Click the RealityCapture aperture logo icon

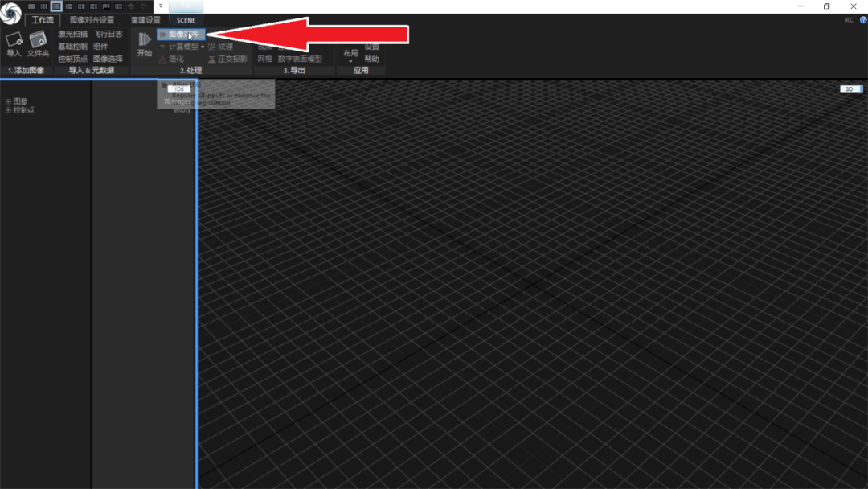coord(10,14)
